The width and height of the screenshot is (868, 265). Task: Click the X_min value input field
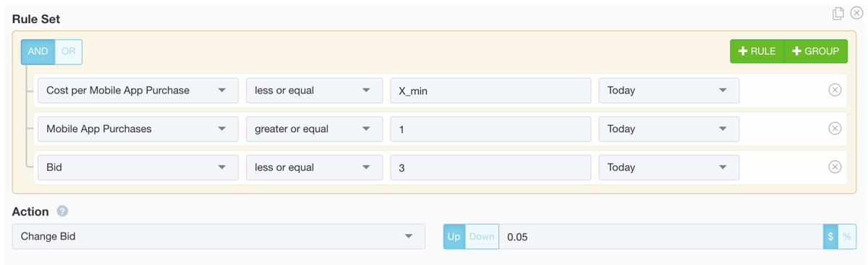pyautogui.click(x=490, y=91)
